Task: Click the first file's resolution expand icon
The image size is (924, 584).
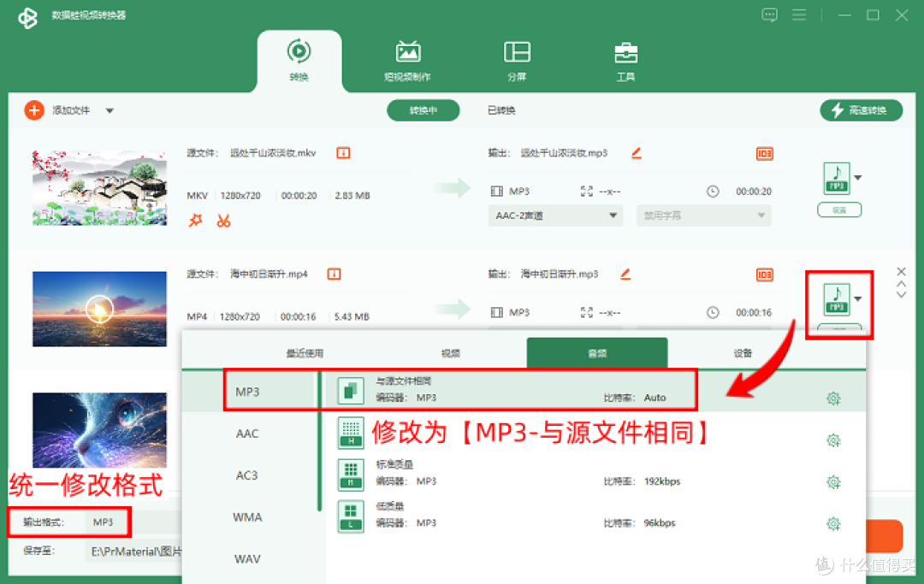Action: pyautogui.click(x=586, y=192)
